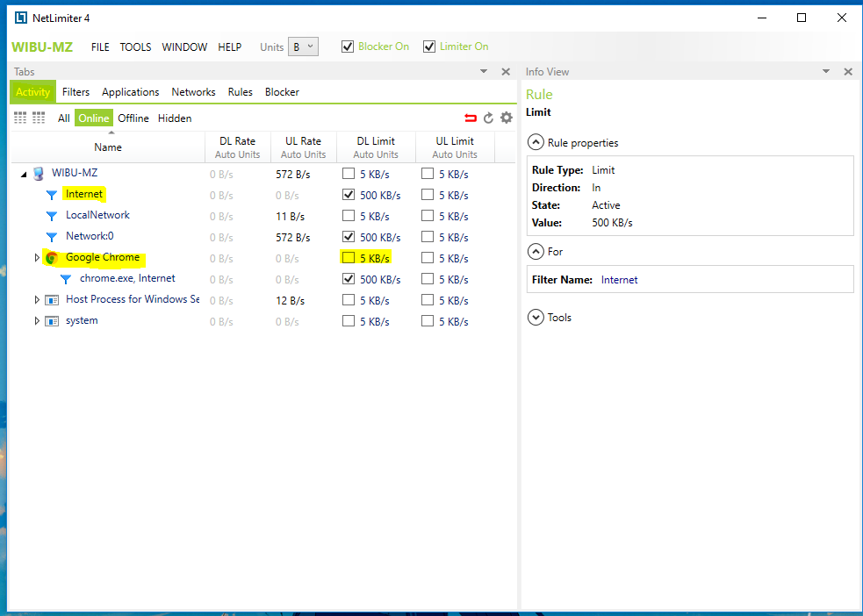Click the Host Process for Windows application icon
Image resolution: width=863 pixels, height=616 pixels.
(x=52, y=300)
